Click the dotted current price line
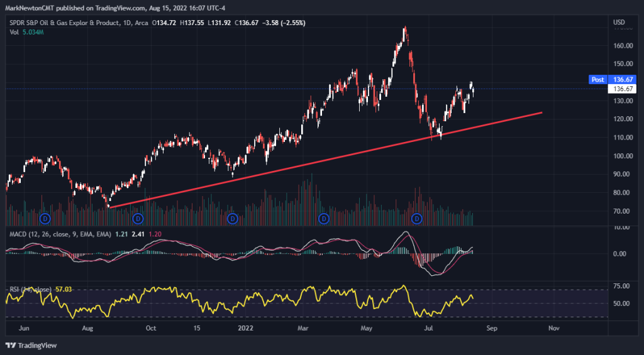 (306, 89)
